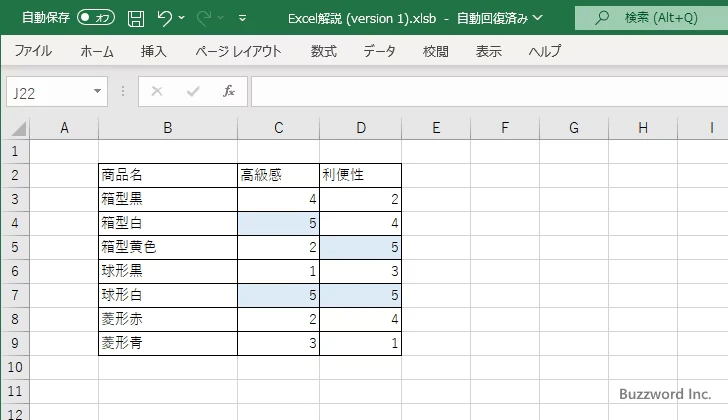728x420 pixels.
Task: Open the ファイル tab
Action: click(x=33, y=51)
